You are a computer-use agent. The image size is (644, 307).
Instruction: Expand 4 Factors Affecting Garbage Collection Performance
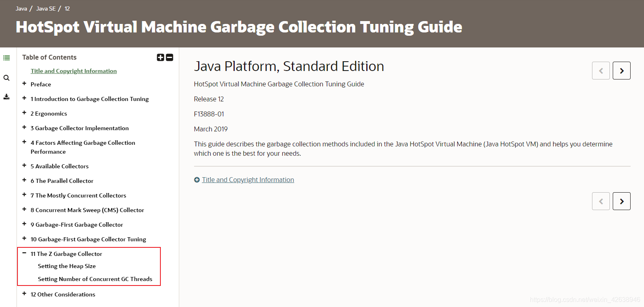[24, 142]
